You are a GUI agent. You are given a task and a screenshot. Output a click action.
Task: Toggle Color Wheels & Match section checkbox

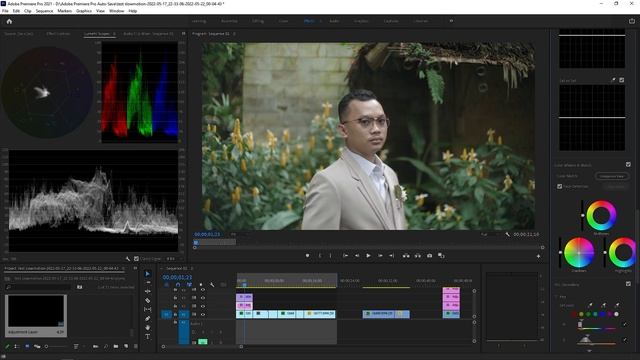(628, 164)
